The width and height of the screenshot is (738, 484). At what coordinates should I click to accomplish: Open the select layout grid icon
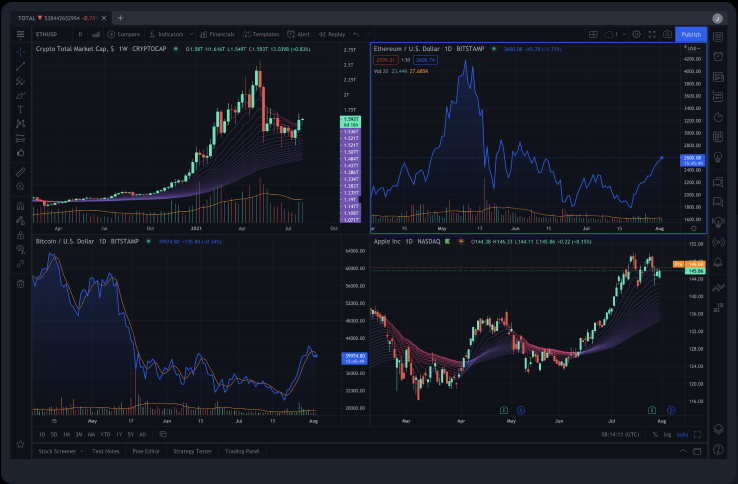tap(593, 34)
